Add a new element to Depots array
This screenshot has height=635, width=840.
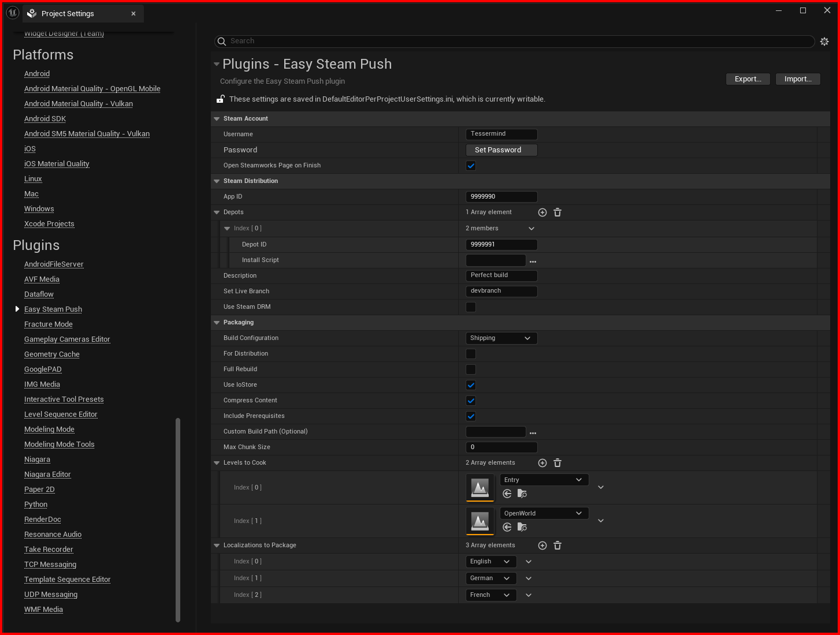(542, 212)
